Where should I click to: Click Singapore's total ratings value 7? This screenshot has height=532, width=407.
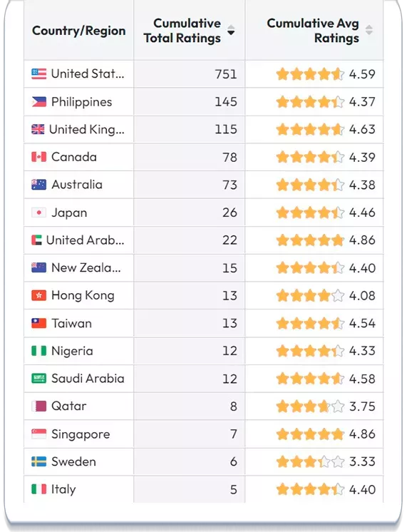233,434
